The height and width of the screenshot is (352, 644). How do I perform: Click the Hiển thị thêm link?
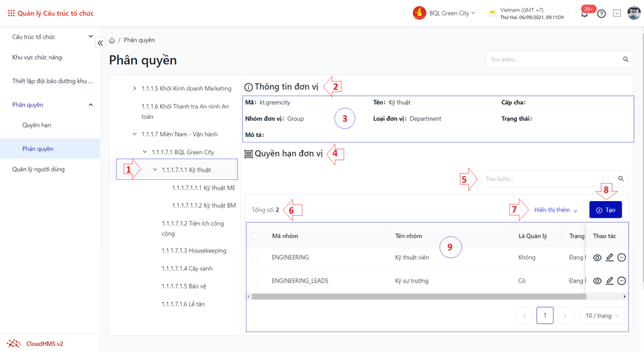click(x=555, y=210)
